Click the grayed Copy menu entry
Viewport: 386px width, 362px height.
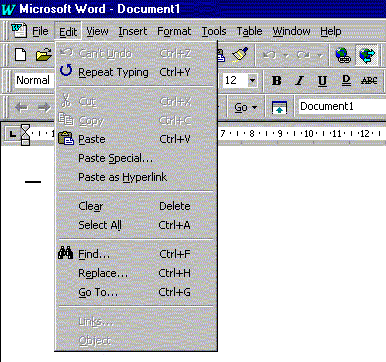point(136,120)
